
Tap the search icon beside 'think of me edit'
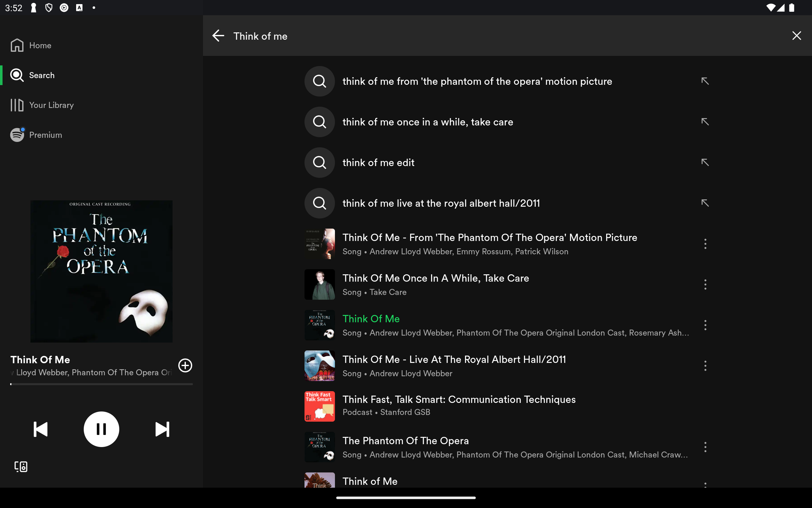319,163
